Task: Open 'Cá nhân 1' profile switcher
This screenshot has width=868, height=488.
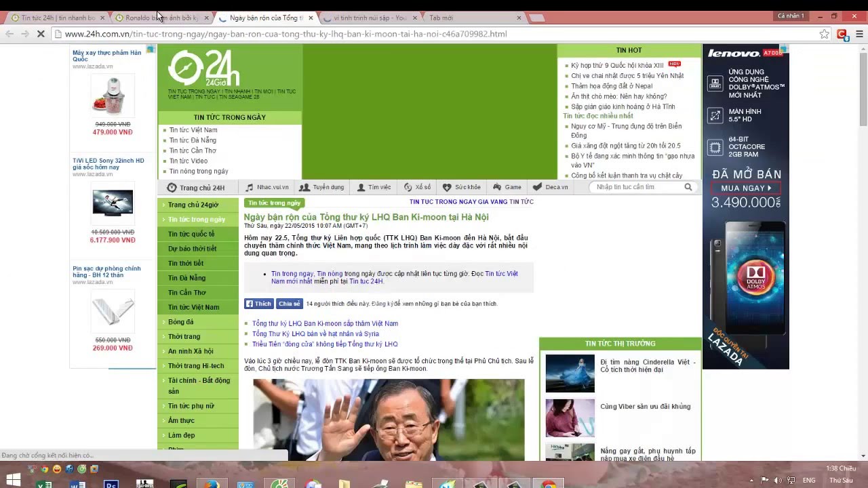Action: click(x=791, y=16)
